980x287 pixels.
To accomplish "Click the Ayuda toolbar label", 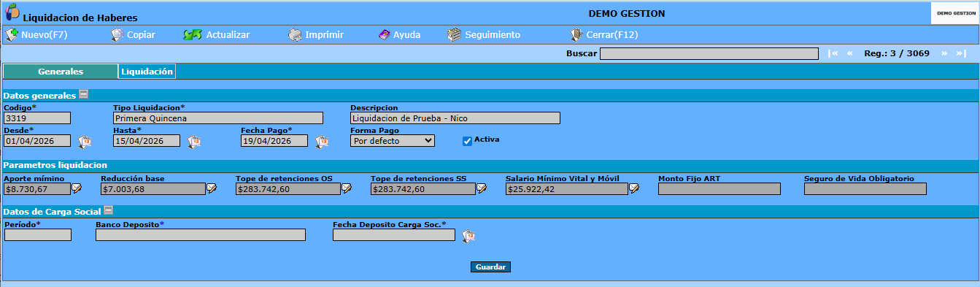I will pyautogui.click(x=407, y=34).
